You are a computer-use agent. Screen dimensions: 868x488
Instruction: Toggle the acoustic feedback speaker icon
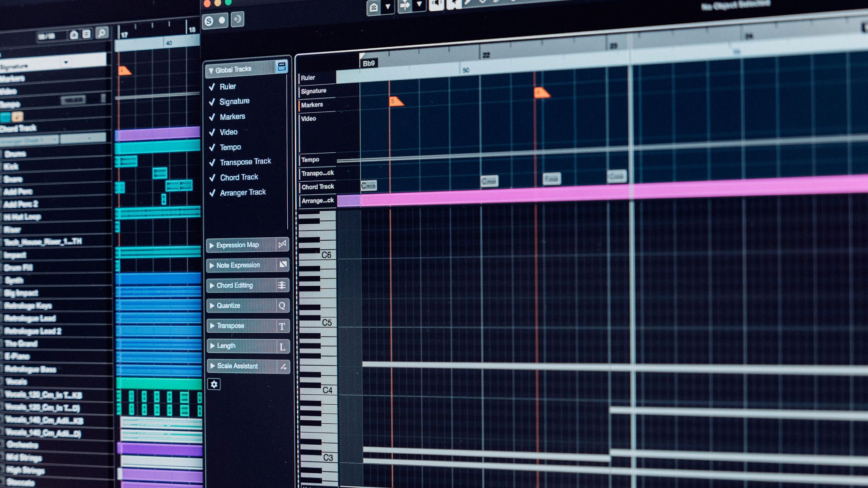point(237,19)
